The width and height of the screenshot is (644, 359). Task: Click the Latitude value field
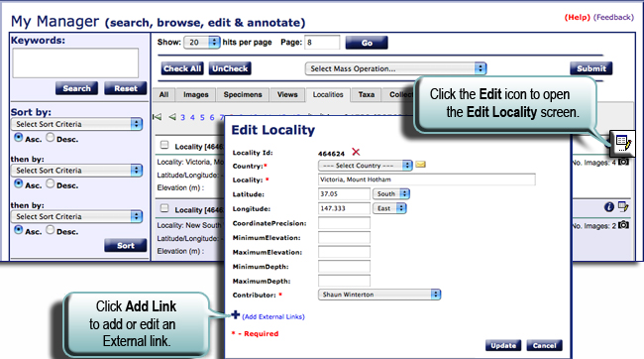point(344,193)
